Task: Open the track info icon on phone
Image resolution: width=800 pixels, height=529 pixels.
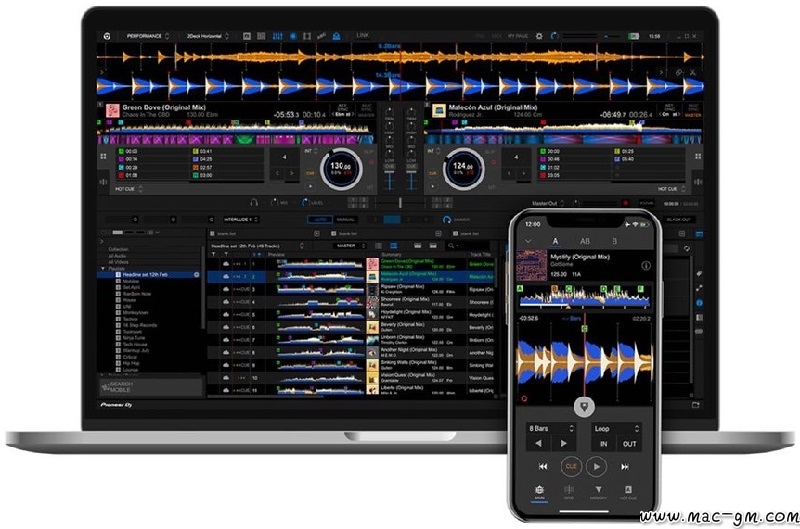Action: (645, 265)
